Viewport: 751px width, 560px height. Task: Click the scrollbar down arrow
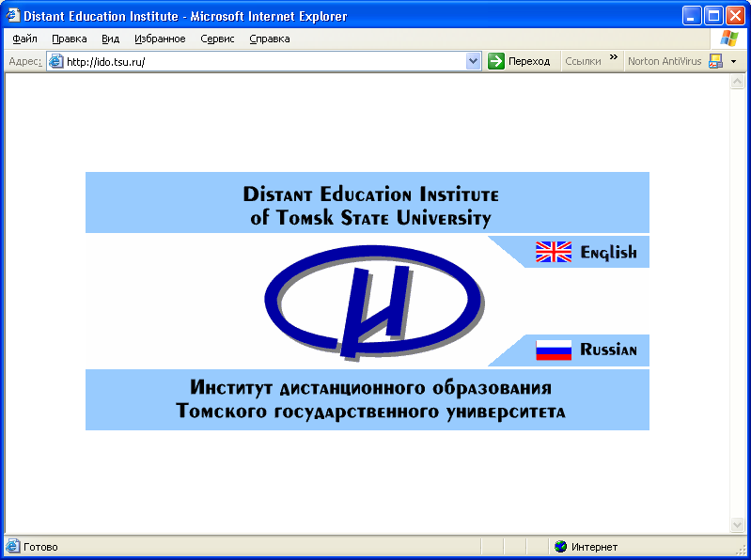(737, 524)
